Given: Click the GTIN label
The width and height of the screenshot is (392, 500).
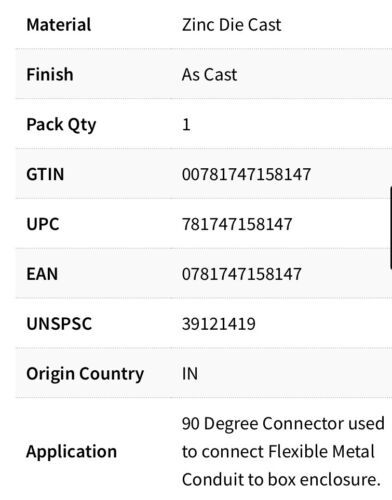Looking at the screenshot, I should pyautogui.click(x=45, y=174).
